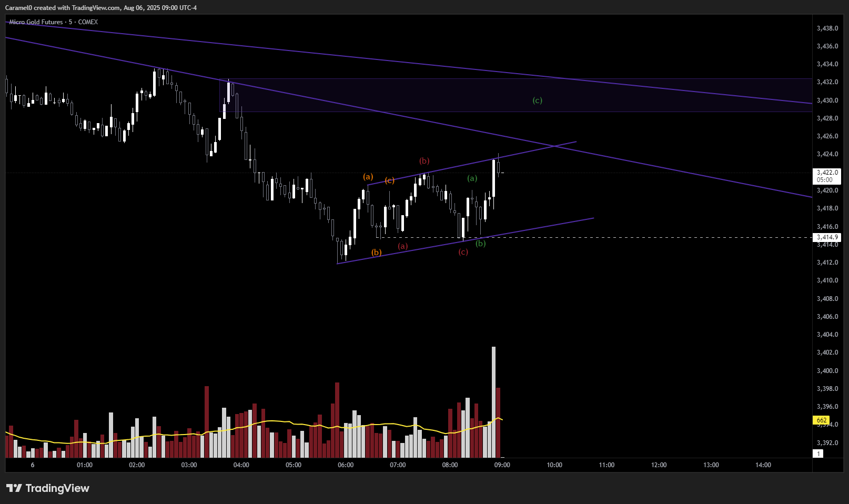
Task: Click the date label '6' on time axis
Action: (33, 465)
